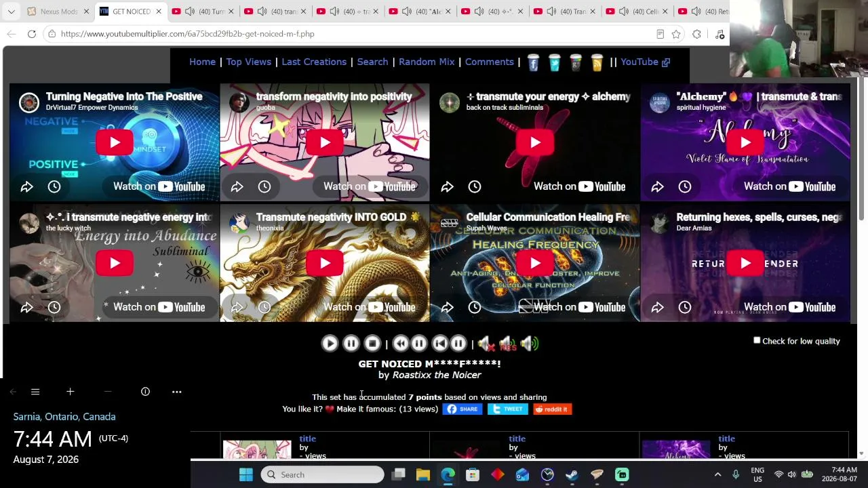The width and height of the screenshot is (868, 488).
Task: Stop all videos with the square stop button
Action: (x=372, y=344)
